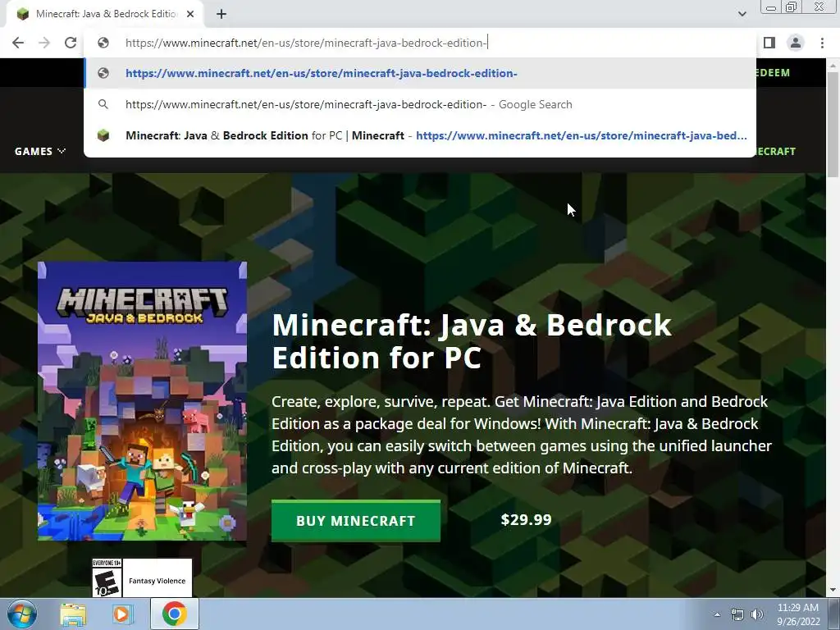The image size is (840, 630).
Task: Click the scrollbar up arrow
Action: pyautogui.click(x=833, y=65)
